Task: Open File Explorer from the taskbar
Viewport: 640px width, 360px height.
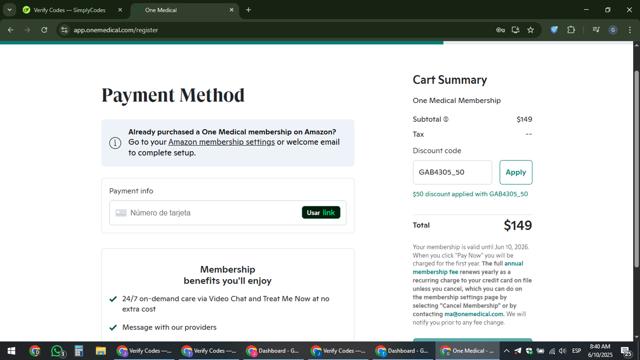Action: click(x=100, y=351)
